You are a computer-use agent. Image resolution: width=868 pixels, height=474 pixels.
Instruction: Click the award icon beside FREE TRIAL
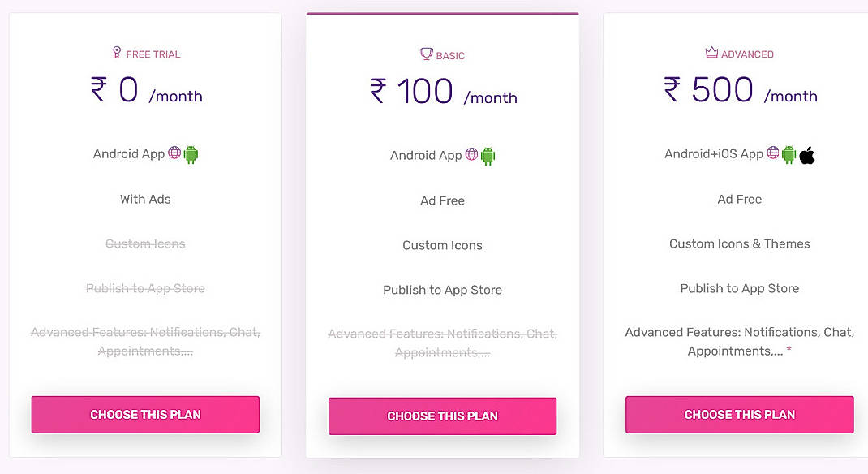click(117, 53)
